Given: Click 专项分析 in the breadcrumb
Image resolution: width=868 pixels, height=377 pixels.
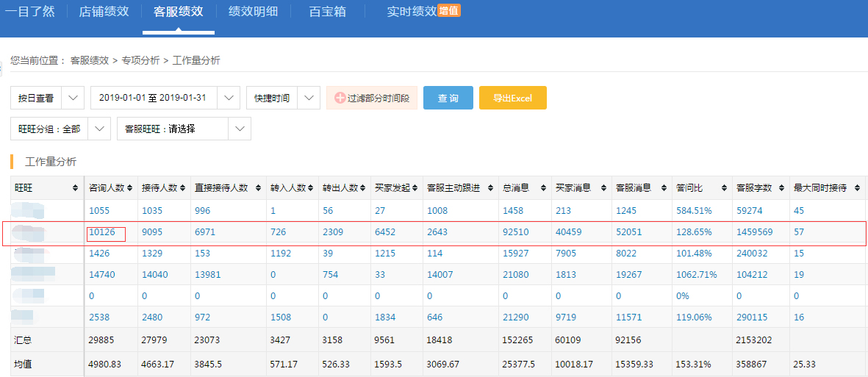Looking at the screenshot, I should tap(140, 60).
